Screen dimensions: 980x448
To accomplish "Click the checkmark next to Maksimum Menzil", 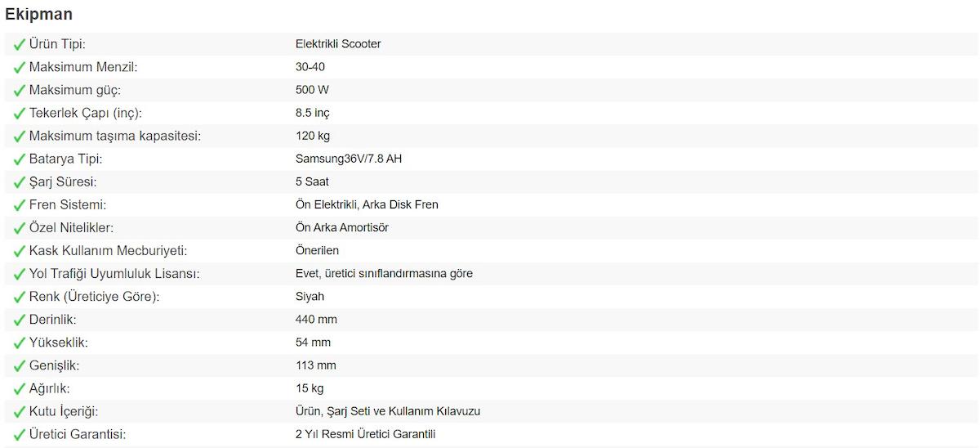I will pyautogui.click(x=19, y=68).
